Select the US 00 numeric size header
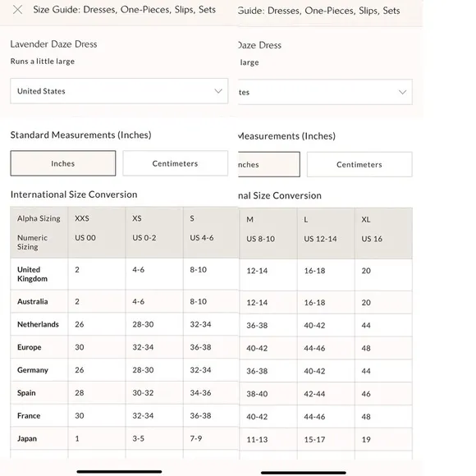The image size is (476, 476). [x=85, y=238]
